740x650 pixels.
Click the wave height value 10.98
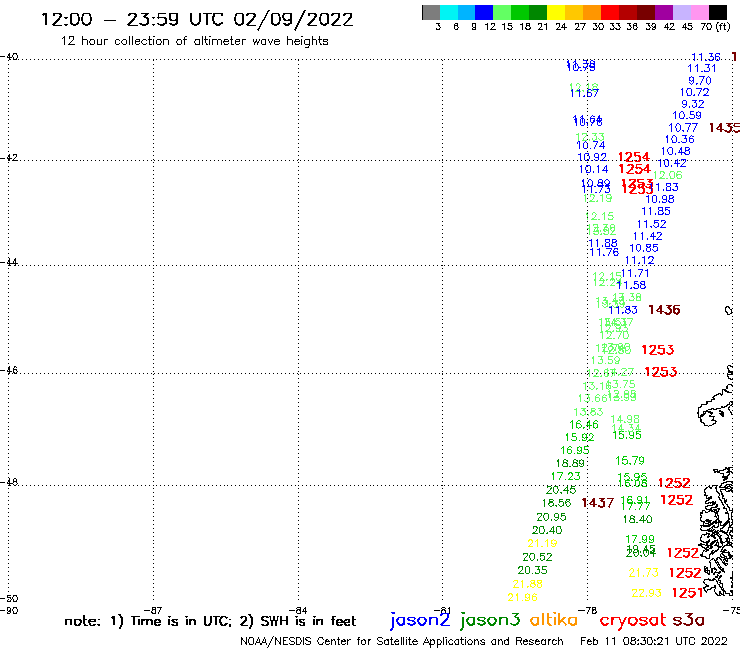(x=660, y=199)
